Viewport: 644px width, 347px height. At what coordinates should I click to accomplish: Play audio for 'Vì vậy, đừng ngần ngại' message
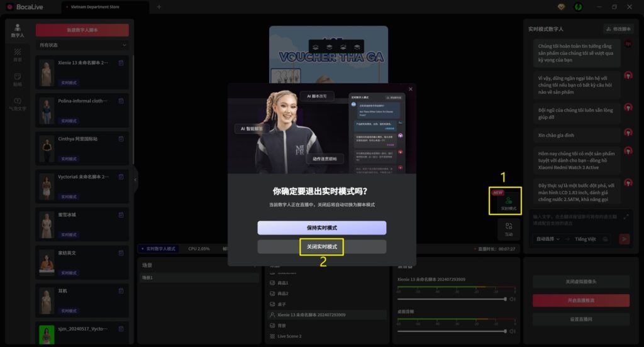coord(628,75)
